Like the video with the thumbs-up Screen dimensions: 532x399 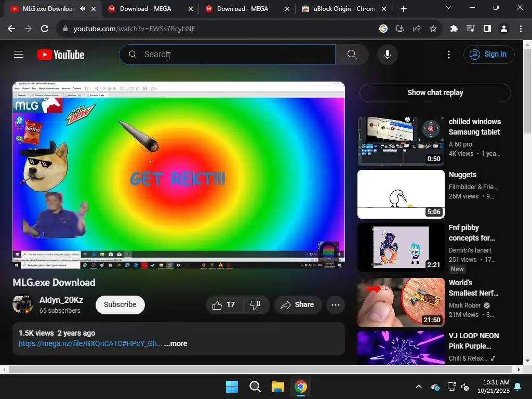point(224,304)
